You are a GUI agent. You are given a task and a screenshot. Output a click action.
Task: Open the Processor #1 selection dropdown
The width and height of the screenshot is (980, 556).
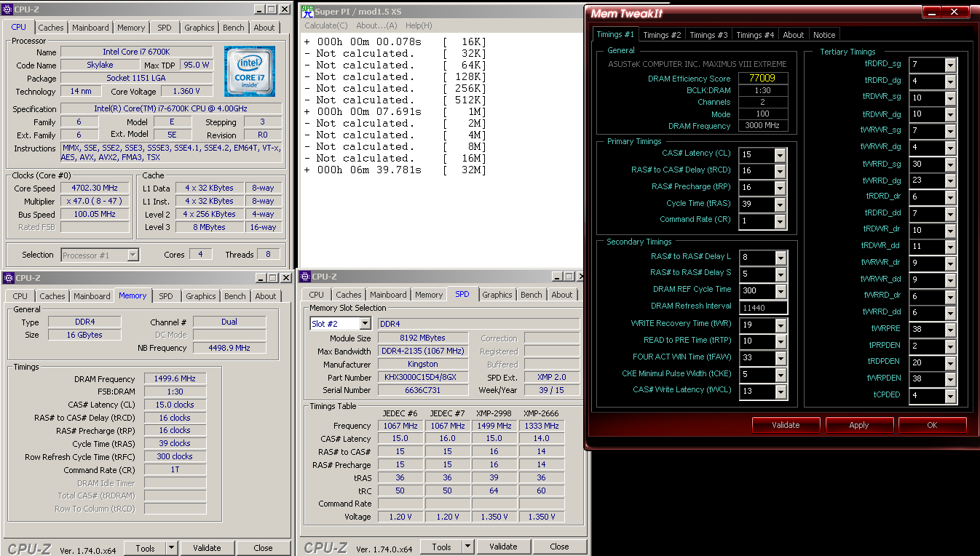pos(133,255)
